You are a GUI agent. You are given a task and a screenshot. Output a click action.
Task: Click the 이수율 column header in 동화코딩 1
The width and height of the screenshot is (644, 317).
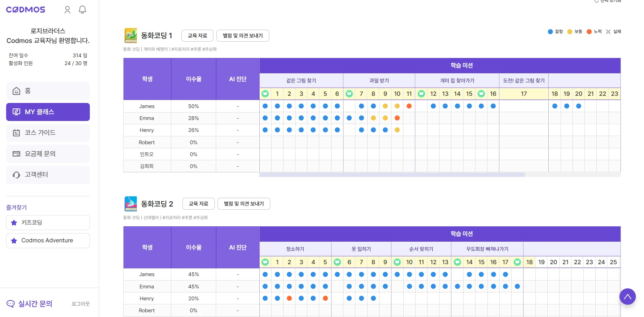(x=193, y=79)
